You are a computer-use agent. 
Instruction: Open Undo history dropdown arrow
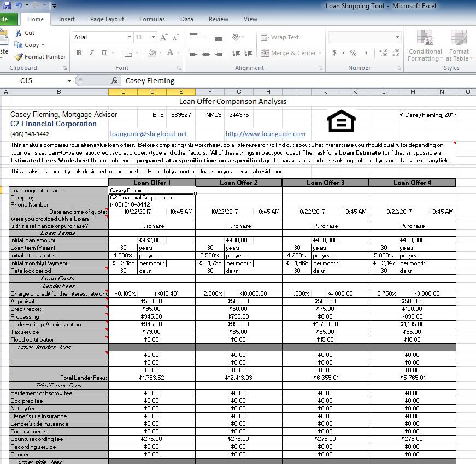tap(27, 5)
